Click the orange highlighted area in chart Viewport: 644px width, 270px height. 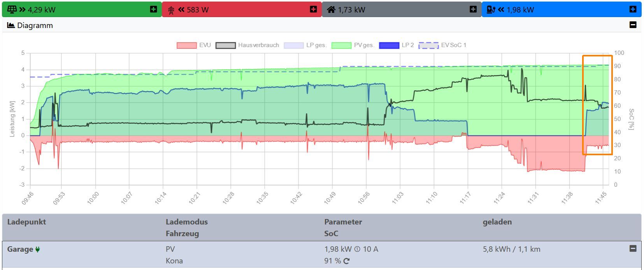coord(597,105)
